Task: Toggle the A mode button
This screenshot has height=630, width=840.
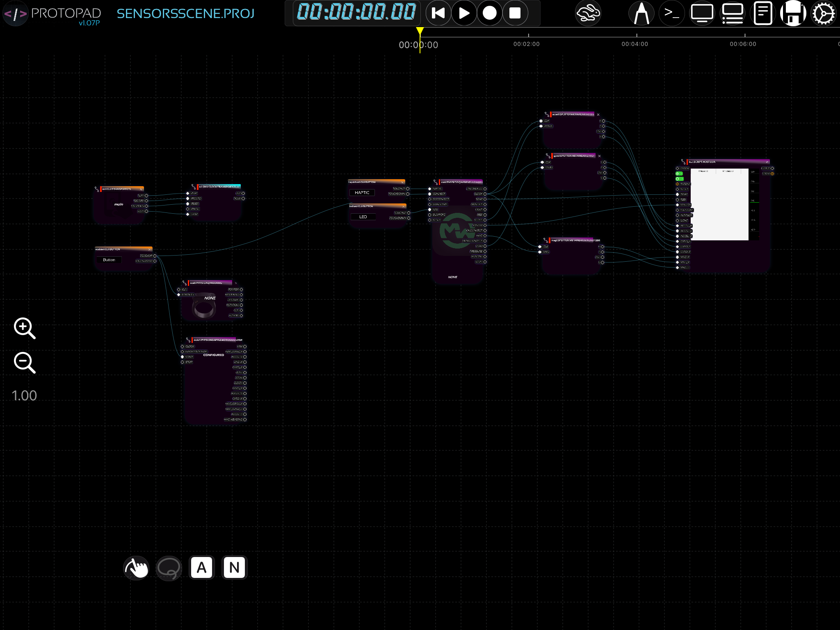Action: (201, 568)
